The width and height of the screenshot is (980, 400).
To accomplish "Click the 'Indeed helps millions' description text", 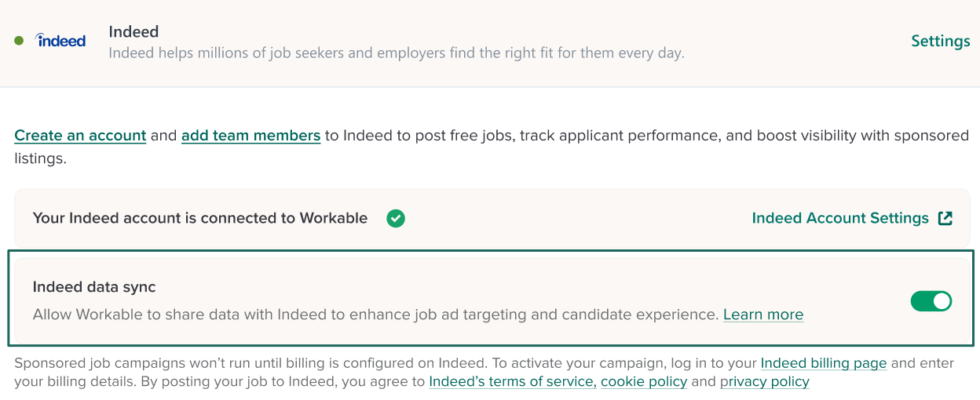I will click(x=396, y=54).
